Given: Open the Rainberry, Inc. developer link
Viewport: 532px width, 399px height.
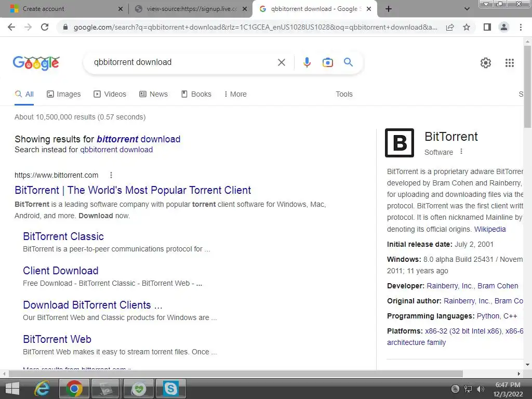Looking at the screenshot, I should click(449, 286).
